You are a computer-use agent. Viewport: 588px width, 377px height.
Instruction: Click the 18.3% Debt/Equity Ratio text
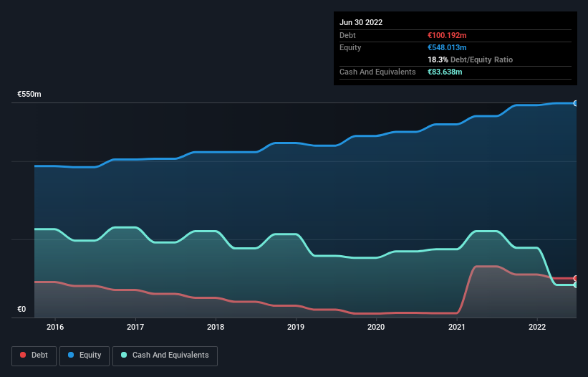pos(471,59)
